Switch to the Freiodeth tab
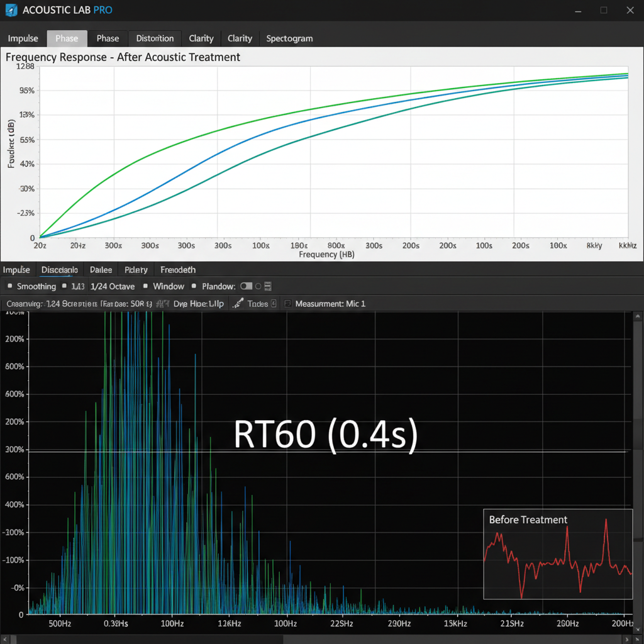 (x=178, y=270)
